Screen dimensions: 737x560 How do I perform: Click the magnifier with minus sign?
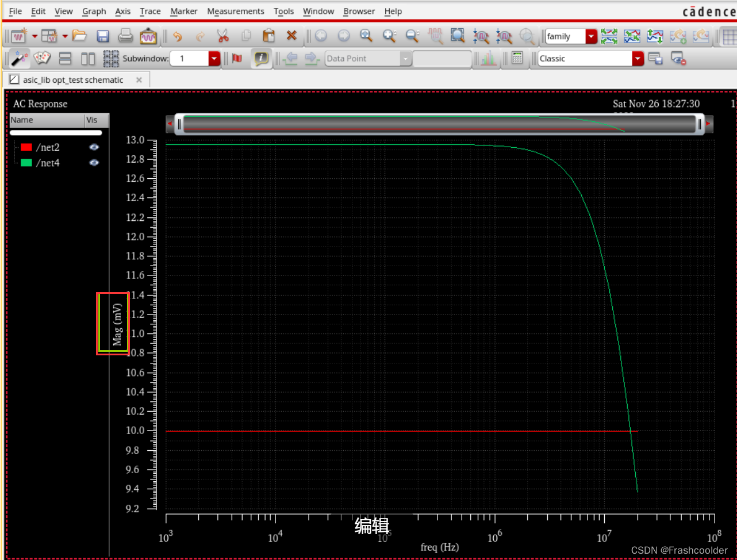412,36
